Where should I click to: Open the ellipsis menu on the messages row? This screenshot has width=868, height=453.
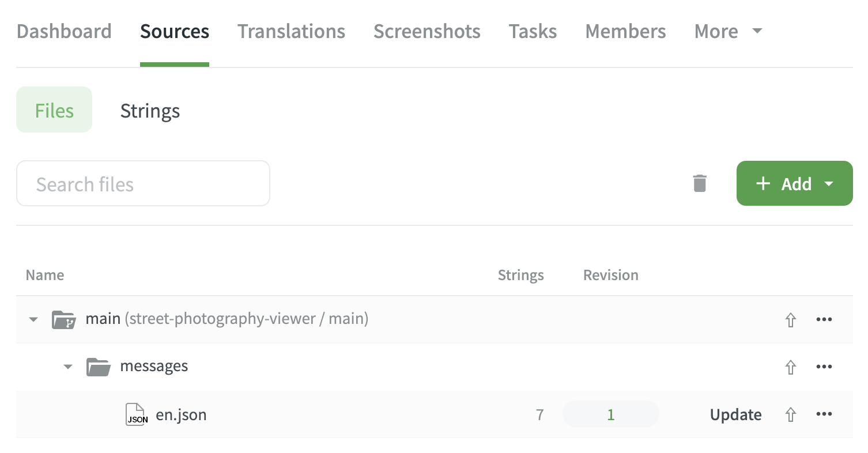point(824,367)
